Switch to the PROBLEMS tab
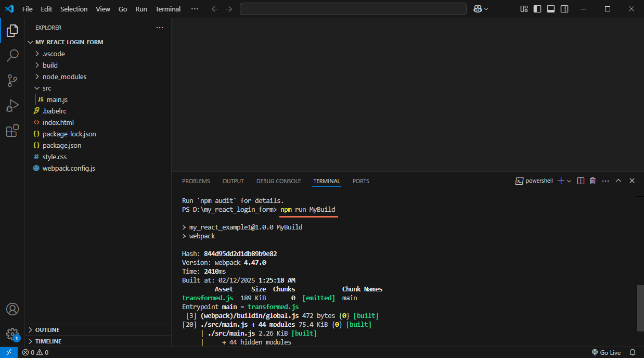Image resolution: width=644 pixels, height=358 pixels. [x=196, y=181]
